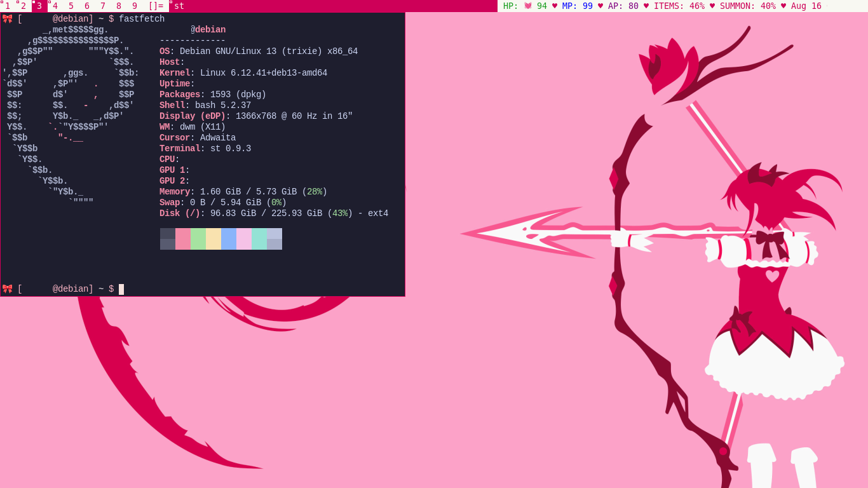Pick the light lavender-pink palette swatch
Screen dimensions: 868x488
tap(244, 239)
